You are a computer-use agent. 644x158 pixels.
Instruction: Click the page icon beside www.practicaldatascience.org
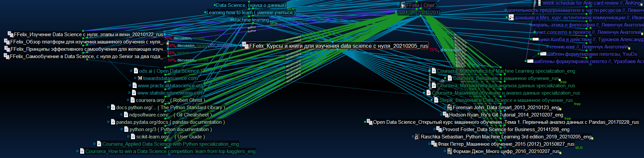pyautogui.click(x=135, y=85)
